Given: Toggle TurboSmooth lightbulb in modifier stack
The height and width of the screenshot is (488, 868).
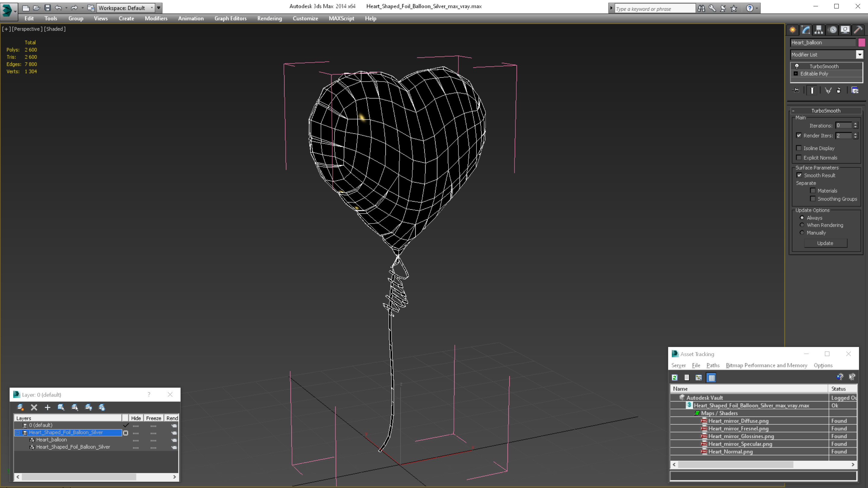Looking at the screenshot, I should [x=797, y=66].
